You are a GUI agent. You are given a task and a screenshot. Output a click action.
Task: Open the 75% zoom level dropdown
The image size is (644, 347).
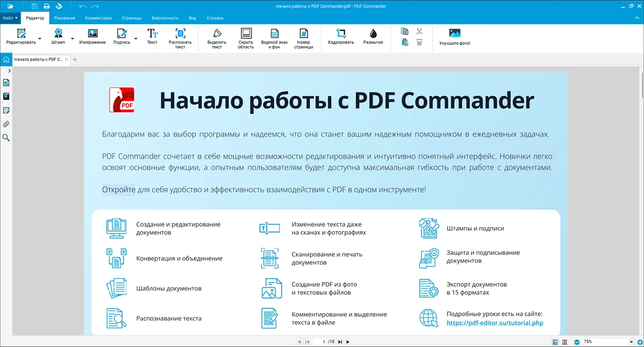tap(631, 342)
